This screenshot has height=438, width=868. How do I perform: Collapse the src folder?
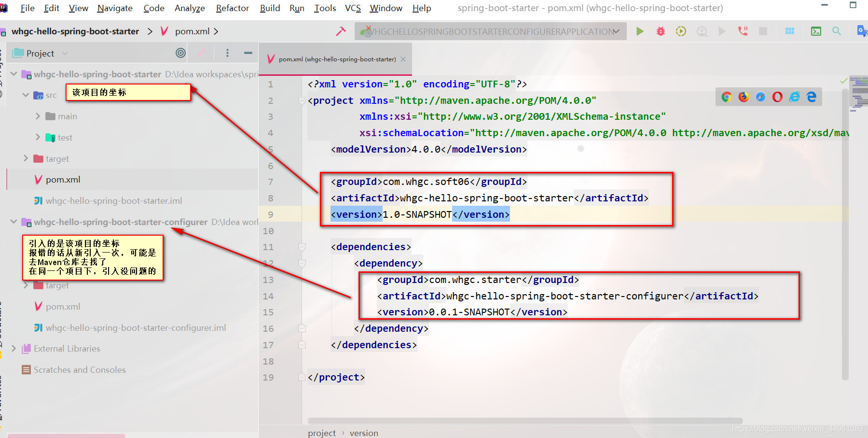[x=26, y=95]
